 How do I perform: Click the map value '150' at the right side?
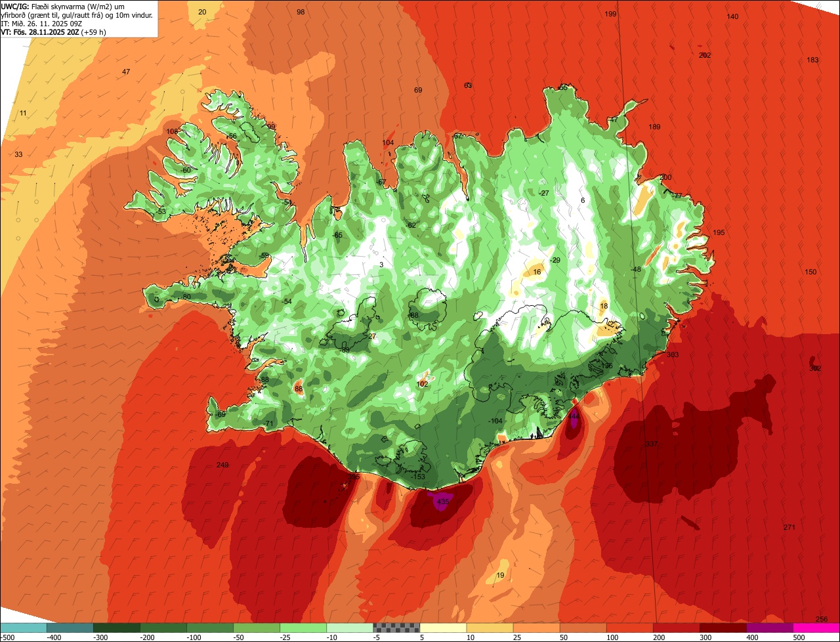(810, 272)
